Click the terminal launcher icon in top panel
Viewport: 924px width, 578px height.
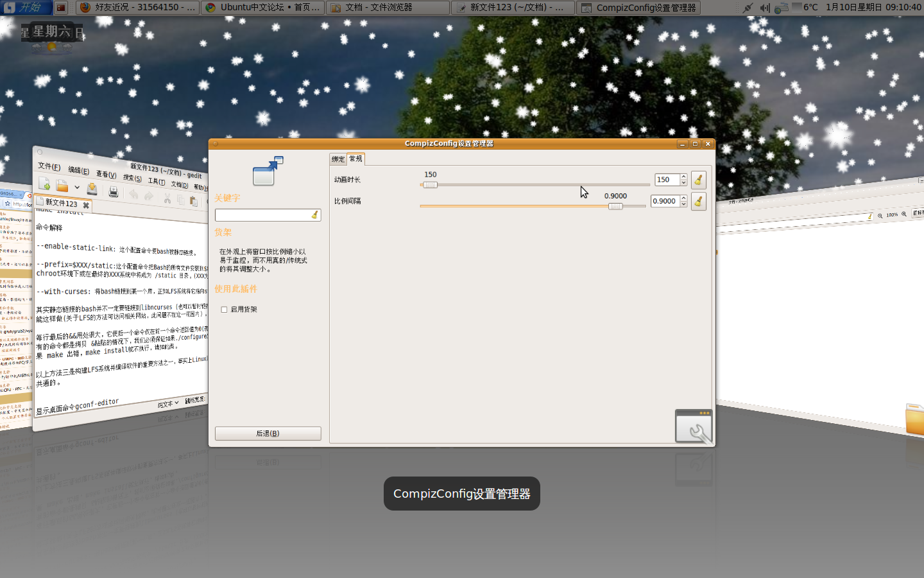61,8
